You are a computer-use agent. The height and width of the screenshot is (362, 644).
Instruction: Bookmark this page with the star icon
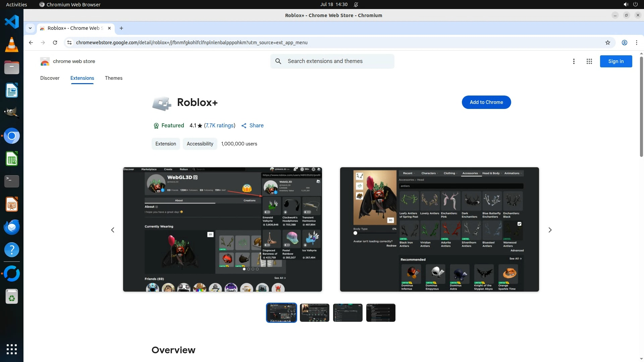(607, 43)
